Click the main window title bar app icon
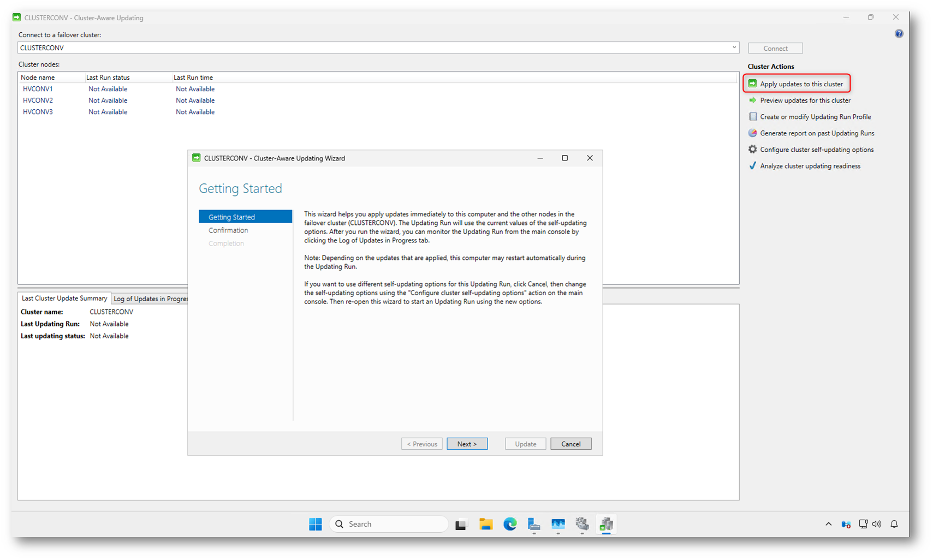The width and height of the screenshot is (933, 560). click(16, 17)
